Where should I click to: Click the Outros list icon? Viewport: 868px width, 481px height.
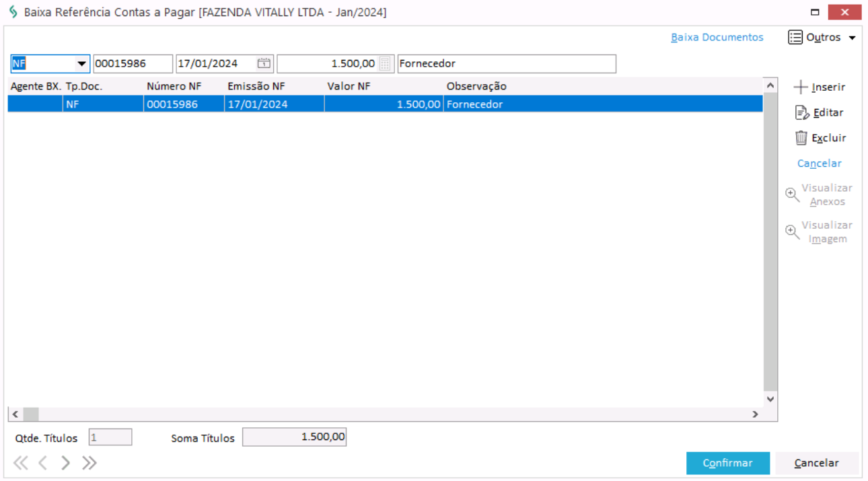[x=795, y=37]
